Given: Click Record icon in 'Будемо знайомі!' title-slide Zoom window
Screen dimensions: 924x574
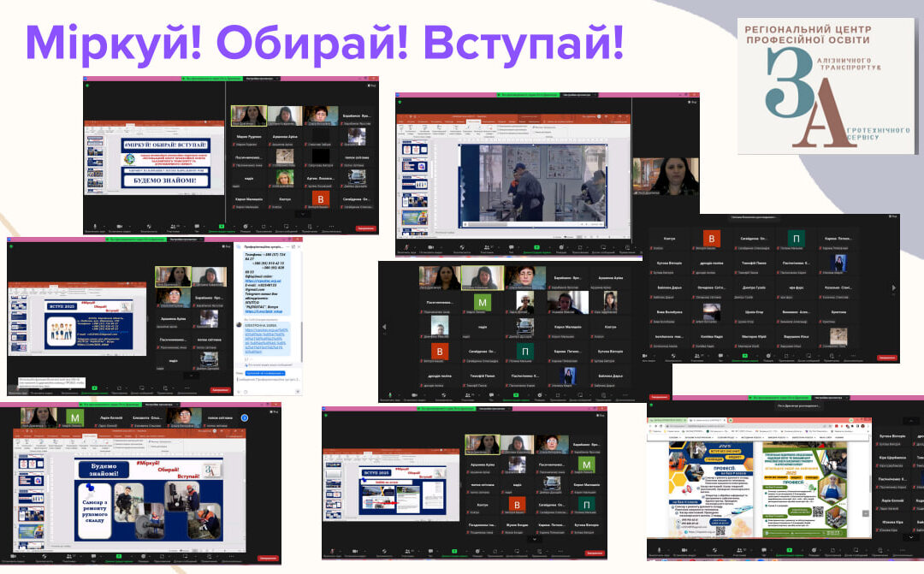Looking at the screenshot, I should [x=246, y=227].
